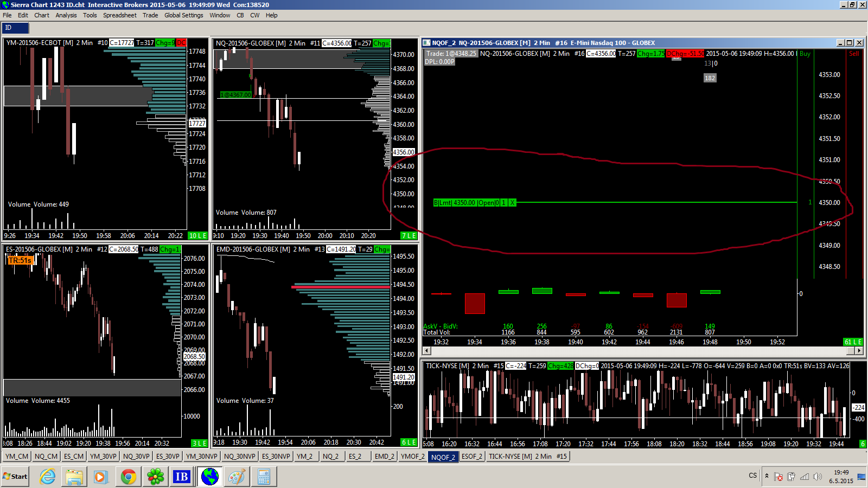Switch to the NQ_CM chart tab
The height and width of the screenshot is (488, 868).
click(46, 457)
